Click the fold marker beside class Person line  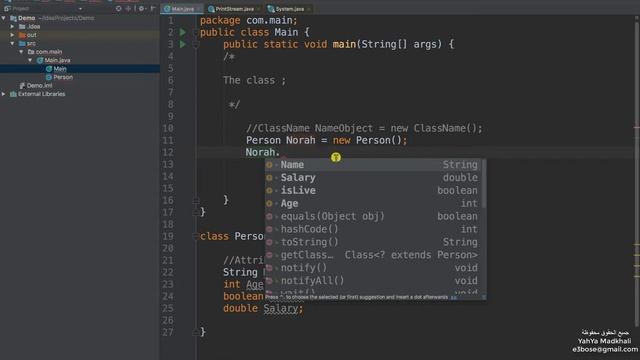point(196,236)
